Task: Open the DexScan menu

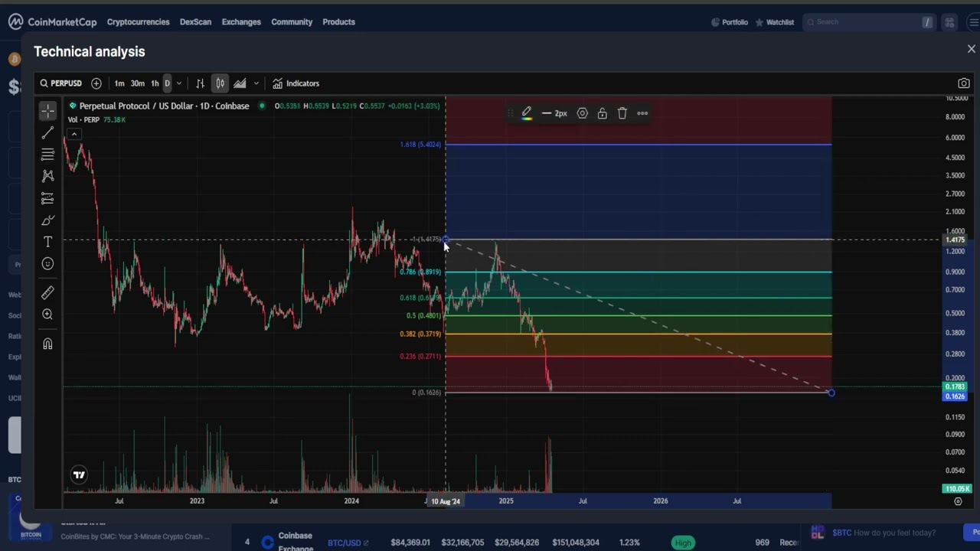Action: coord(195,22)
